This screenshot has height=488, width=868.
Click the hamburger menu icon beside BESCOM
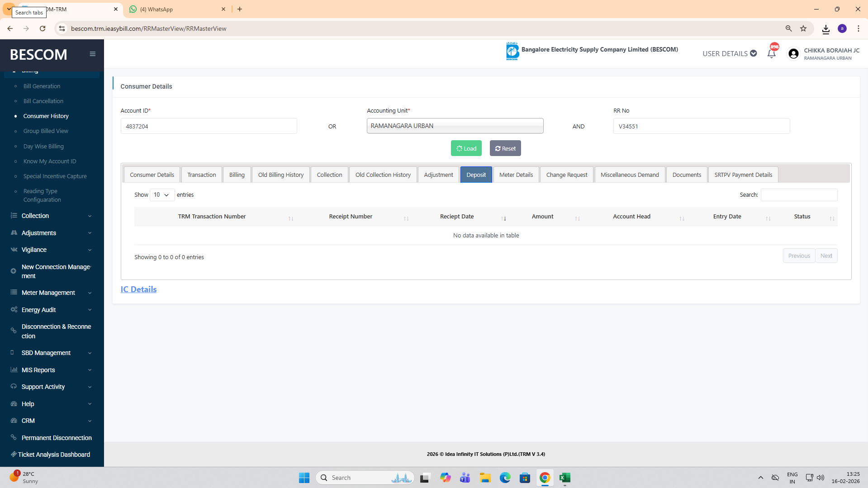(x=93, y=54)
